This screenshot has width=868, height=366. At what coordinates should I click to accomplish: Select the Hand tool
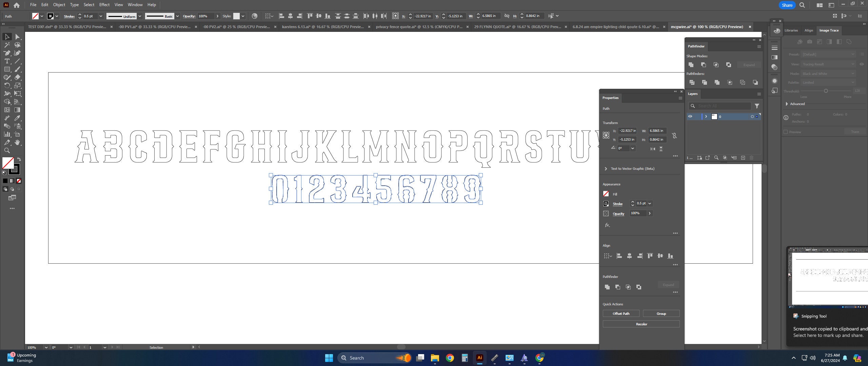coord(18,142)
